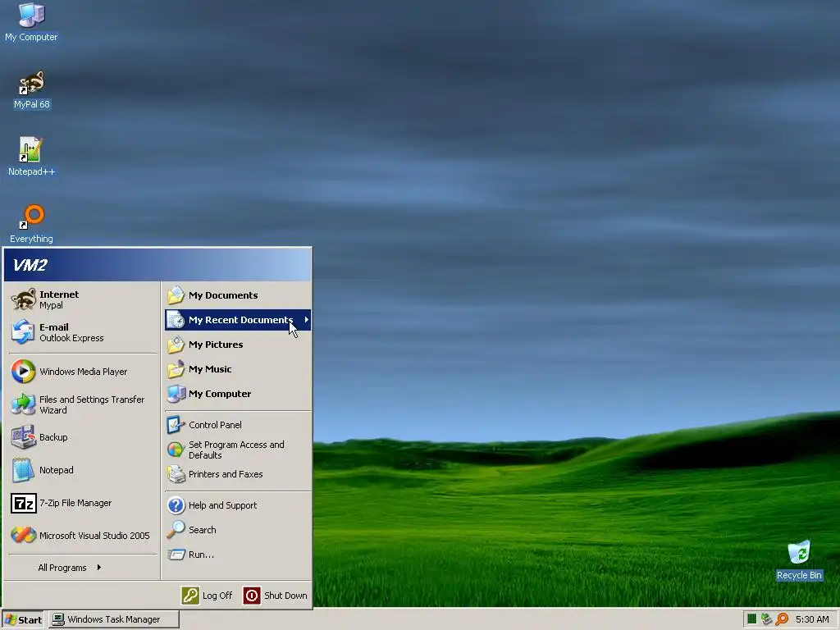The height and width of the screenshot is (630, 840).
Task: Select Internet Mypal menu entry text
Action: coord(59,299)
